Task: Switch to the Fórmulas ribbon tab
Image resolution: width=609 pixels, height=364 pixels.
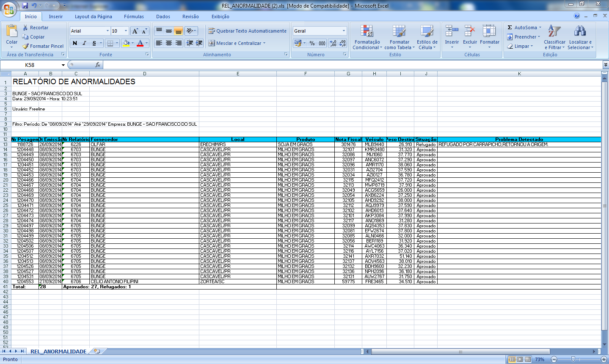Action: coord(134,17)
